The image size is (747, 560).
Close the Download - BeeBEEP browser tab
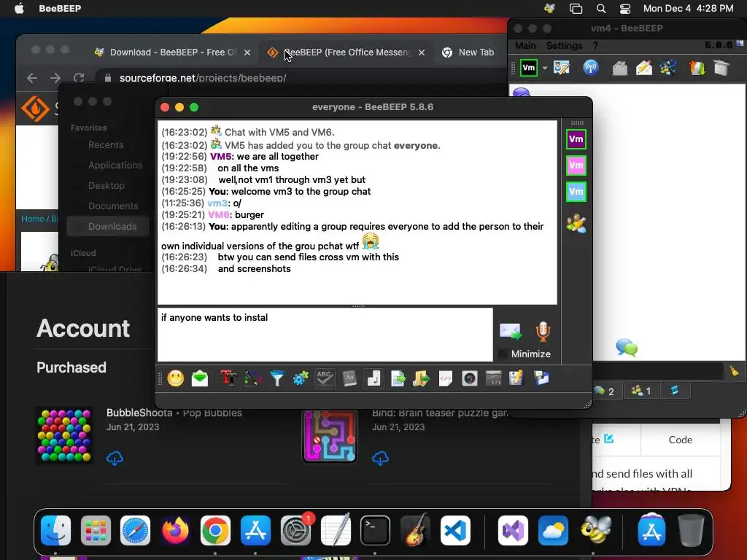tap(247, 52)
